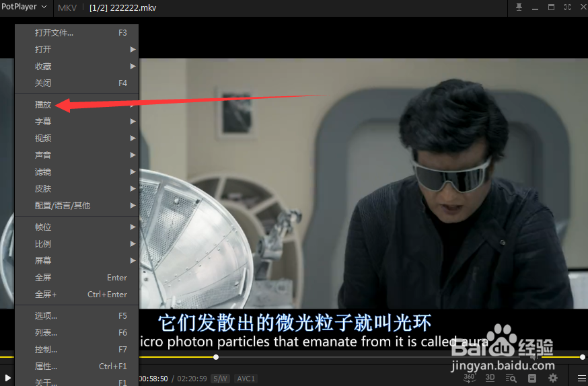Expand the 滤镜 submenu
The image size is (588, 386).
pyautogui.click(x=77, y=172)
